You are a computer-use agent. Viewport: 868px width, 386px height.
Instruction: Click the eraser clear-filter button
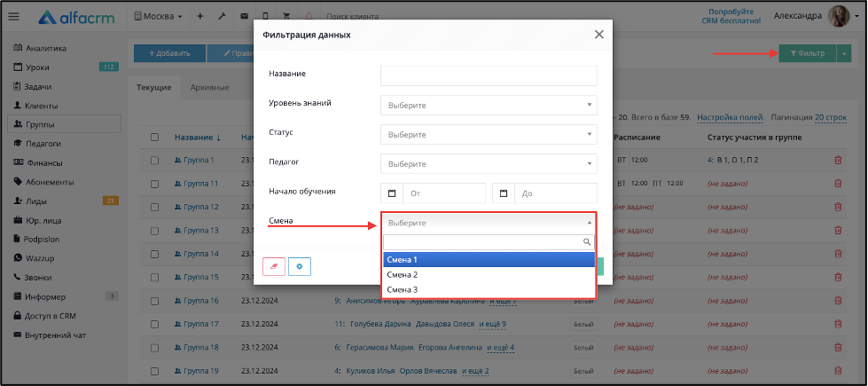tap(274, 266)
